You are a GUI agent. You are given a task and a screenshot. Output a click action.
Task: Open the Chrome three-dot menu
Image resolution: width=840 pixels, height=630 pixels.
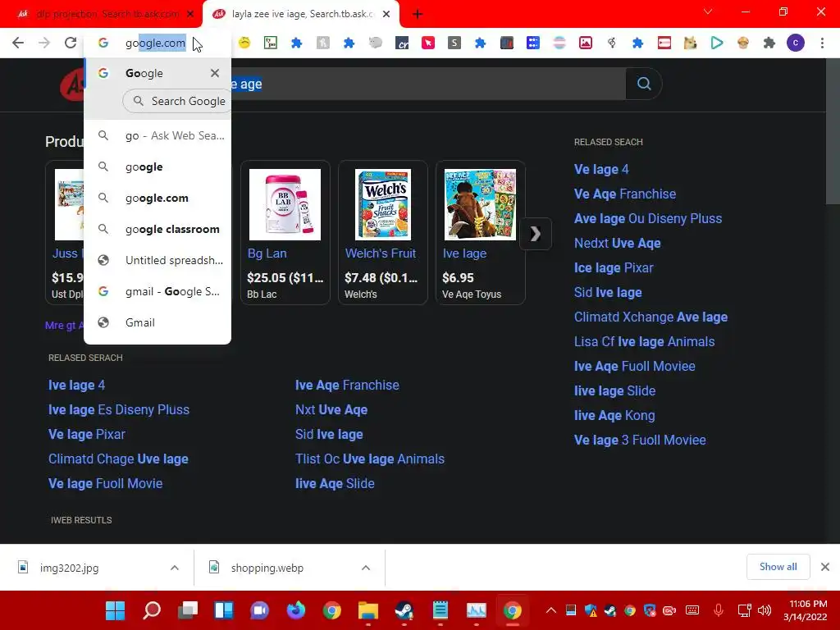click(x=822, y=43)
